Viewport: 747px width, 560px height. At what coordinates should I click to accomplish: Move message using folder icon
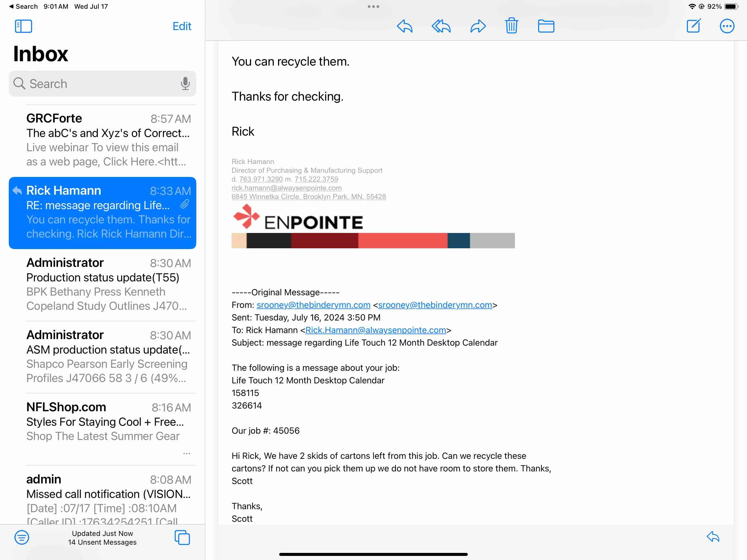pos(546,26)
